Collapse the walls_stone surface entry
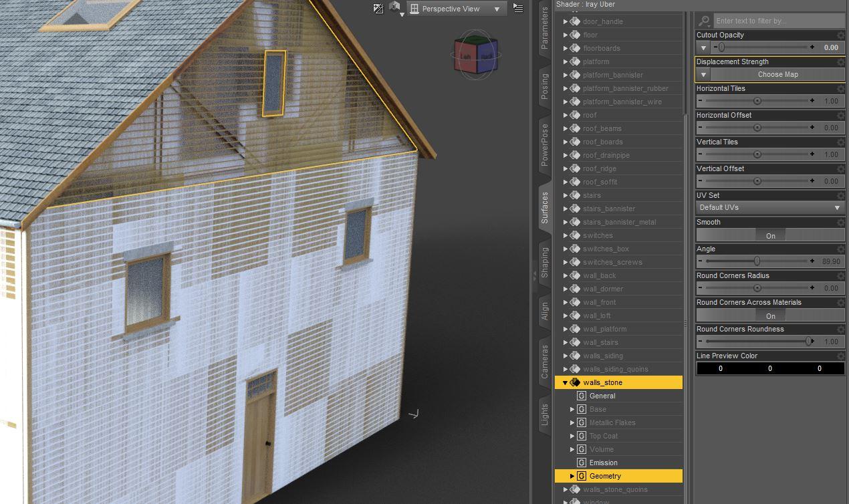849x504 pixels. tap(566, 382)
